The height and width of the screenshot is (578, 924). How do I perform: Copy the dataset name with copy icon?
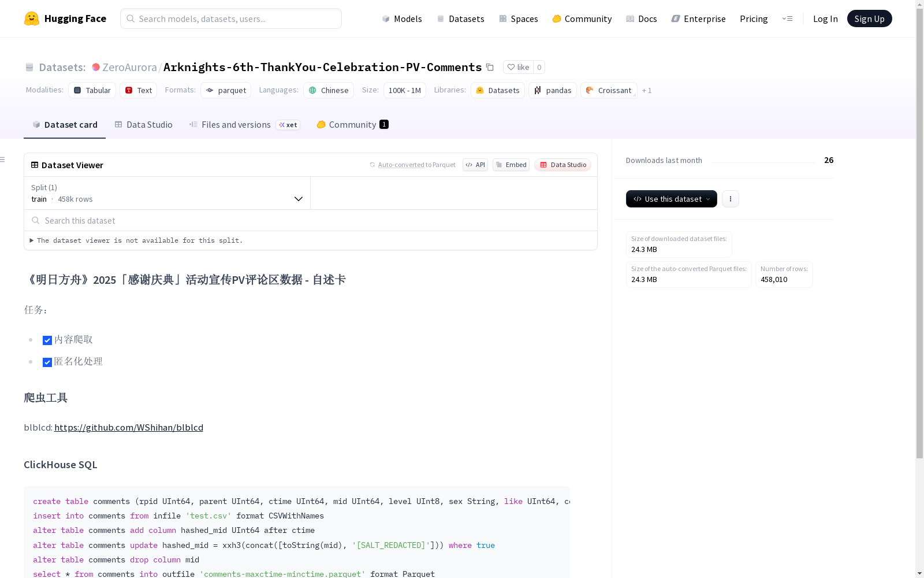coord(490,67)
